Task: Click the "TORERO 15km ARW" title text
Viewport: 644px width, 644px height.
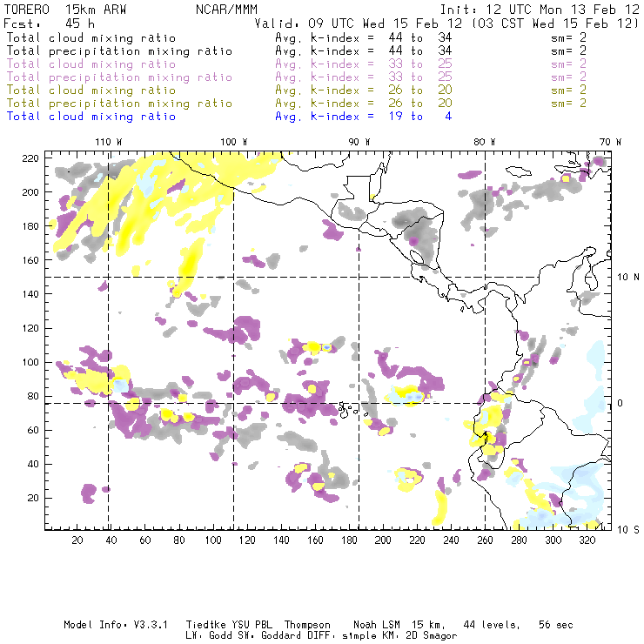Action: click(x=66, y=10)
